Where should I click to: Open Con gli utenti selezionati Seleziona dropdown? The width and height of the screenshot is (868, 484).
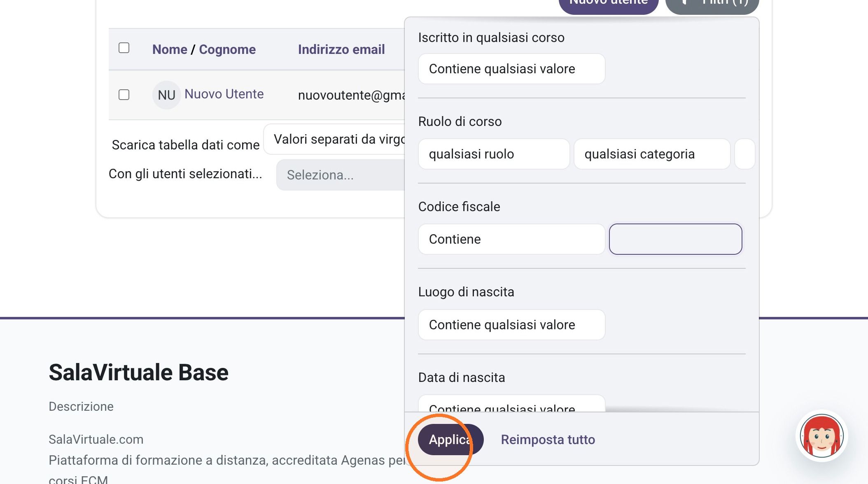[x=341, y=175]
